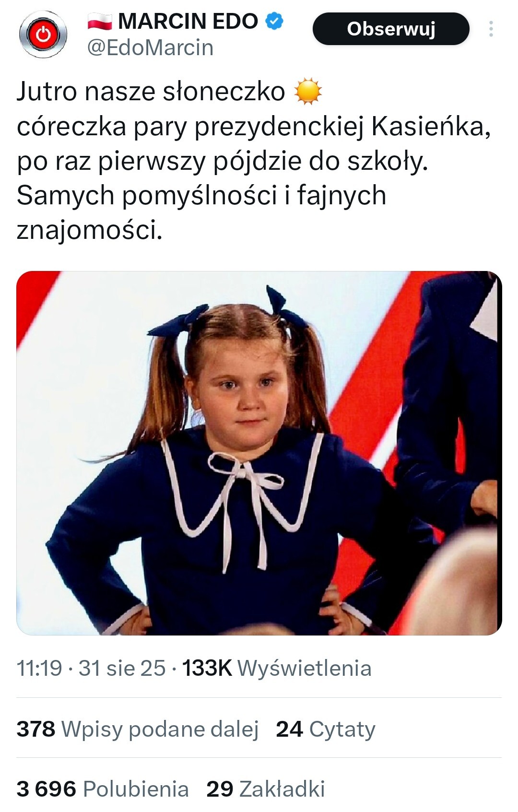The image size is (518, 812).
Task: Open the @EdoMarcin handle link
Action: (x=150, y=47)
